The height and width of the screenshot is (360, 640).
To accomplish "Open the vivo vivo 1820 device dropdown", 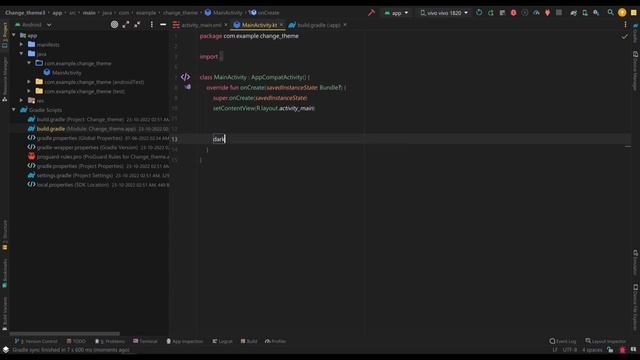I will click(x=444, y=13).
